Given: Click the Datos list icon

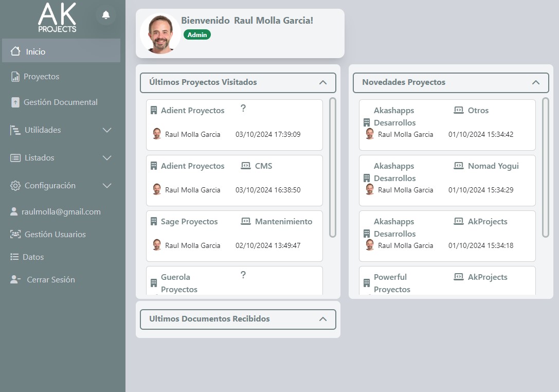Looking at the screenshot, I should (14, 257).
